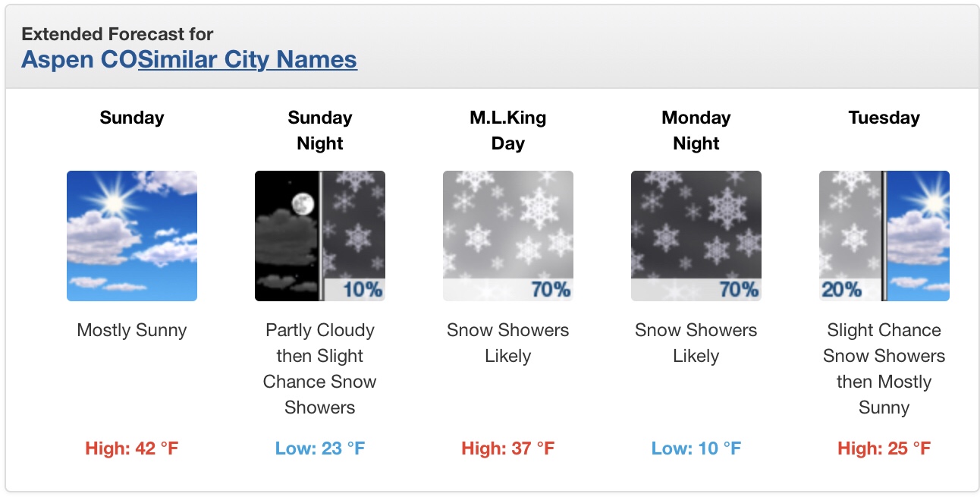Click the Aspen CO location title
Image resolution: width=980 pixels, height=497 pixels.
(x=80, y=59)
